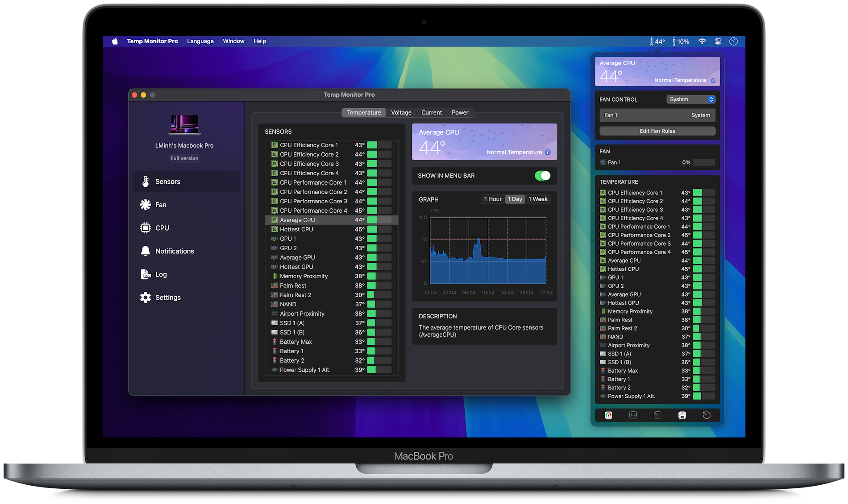Screen dimensions: 848x504
Task: Open the CPU chip icon in sidebar
Action: [x=145, y=228]
